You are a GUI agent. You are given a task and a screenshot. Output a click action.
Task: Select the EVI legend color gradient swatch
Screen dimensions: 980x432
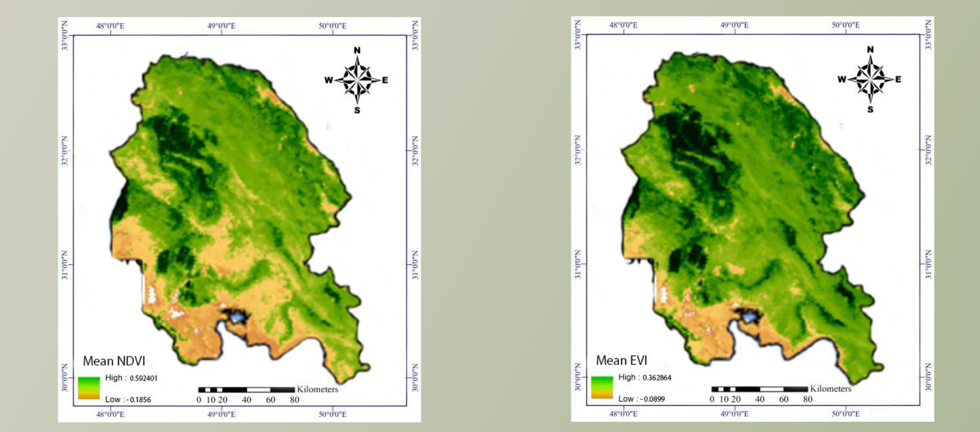point(601,387)
